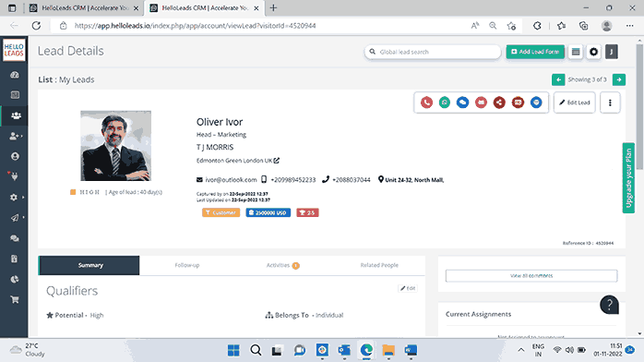Click the Add Lead Form button
The height and width of the screenshot is (362, 644).
[535, 52]
